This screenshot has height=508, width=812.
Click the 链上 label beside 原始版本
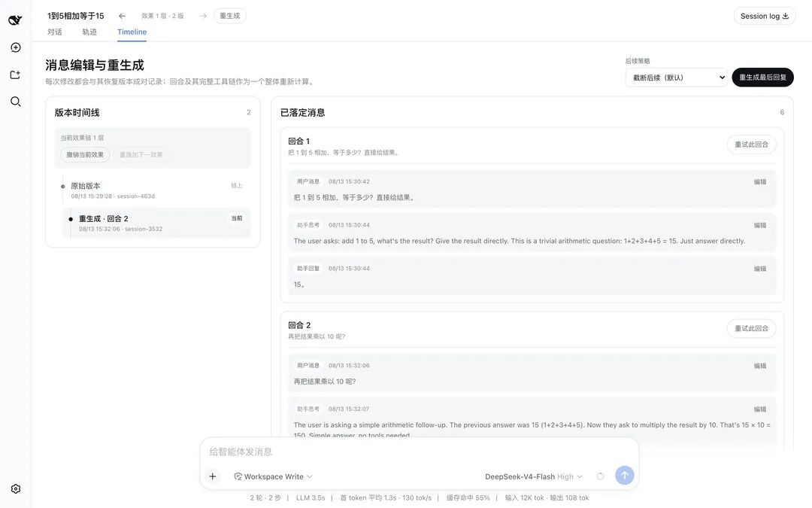(x=236, y=186)
